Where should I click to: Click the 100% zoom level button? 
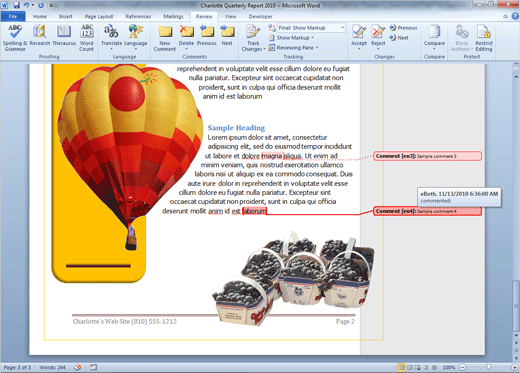[x=449, y=367]
